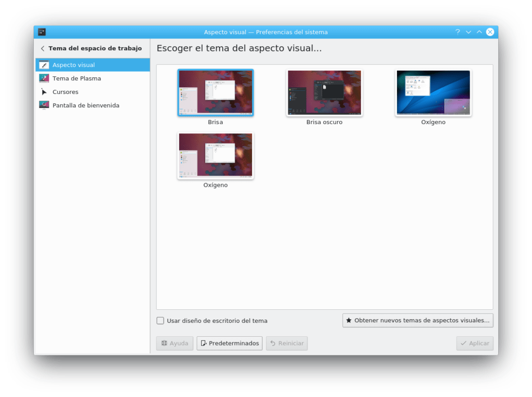Click the Aspecto visual sidebar icon

point(44,65)
